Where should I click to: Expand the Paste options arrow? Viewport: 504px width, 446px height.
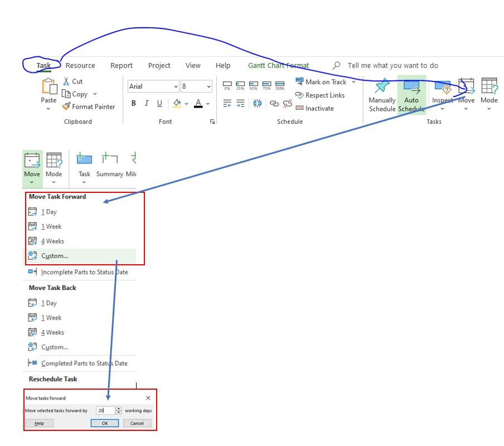click(48, 109)
